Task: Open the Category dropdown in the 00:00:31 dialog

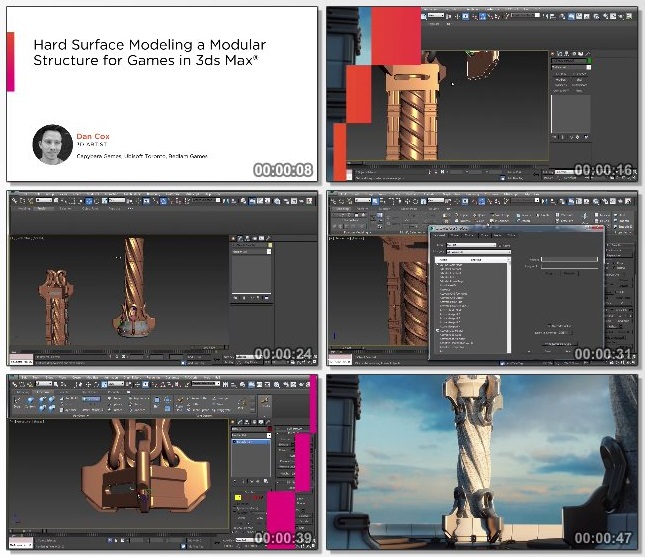Action: (479, 252)
